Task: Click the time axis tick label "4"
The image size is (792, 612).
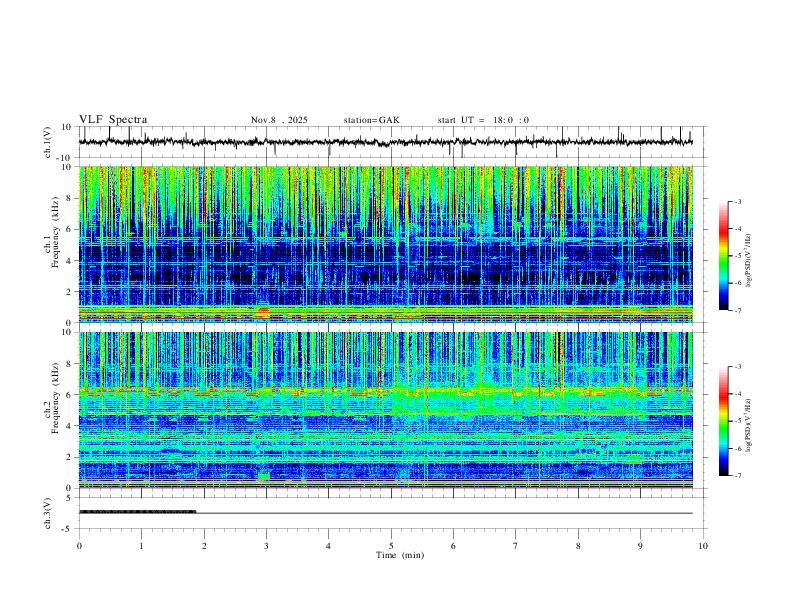Action: point(329,546)
